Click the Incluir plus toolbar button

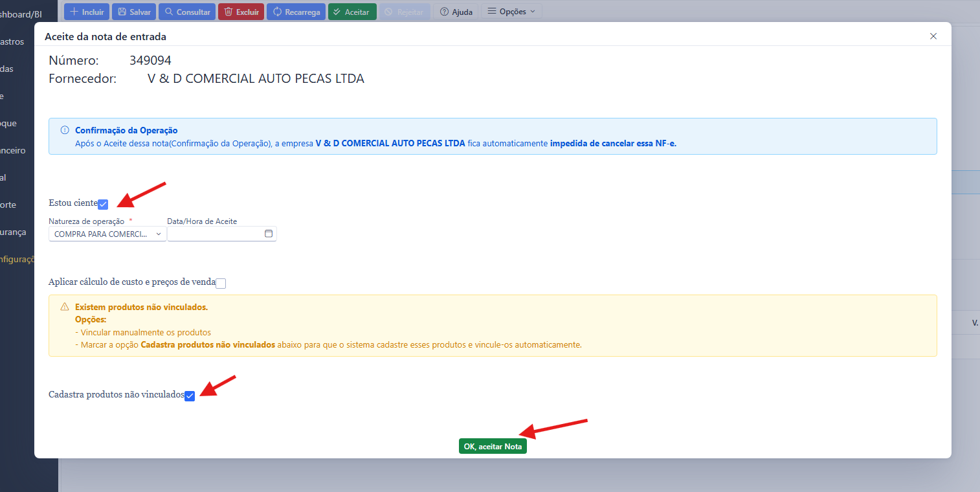point(87,12)
